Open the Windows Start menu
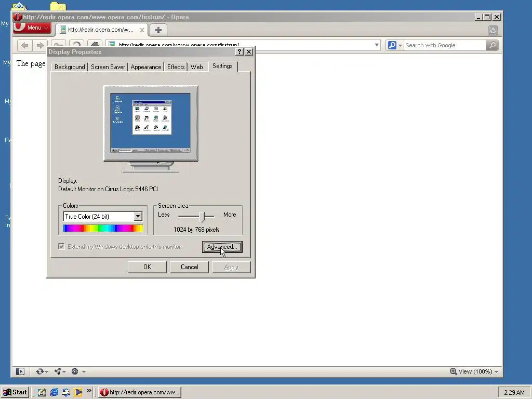Screen dimensions: 532x399 pyautogui.click(x=15, y=392)
